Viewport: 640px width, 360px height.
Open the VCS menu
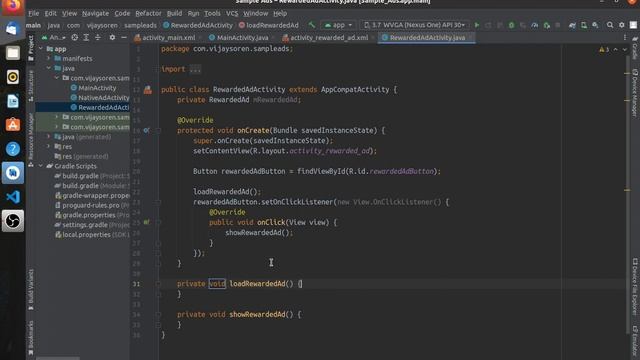[x=232, y=13]
